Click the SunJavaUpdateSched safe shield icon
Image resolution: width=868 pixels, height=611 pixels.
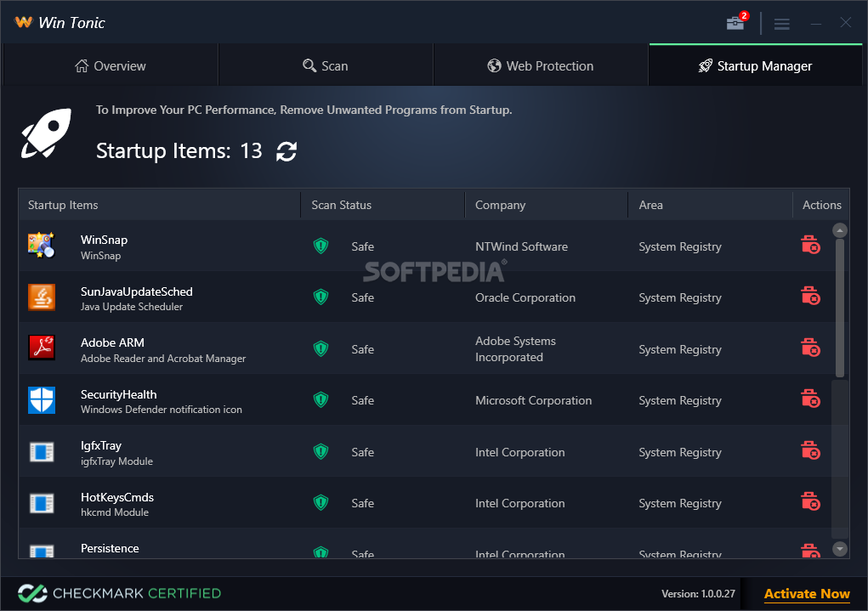point(321,297)
